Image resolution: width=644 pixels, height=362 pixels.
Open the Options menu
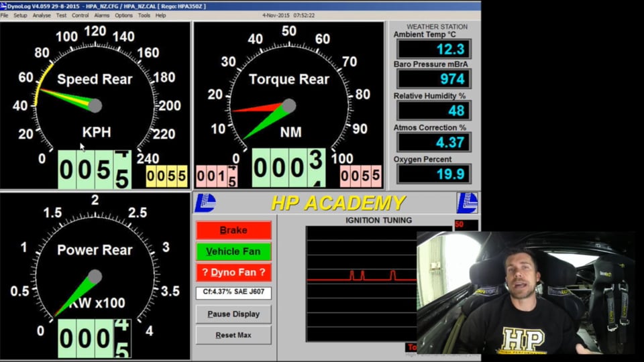pyautogui.click(x=123, y=15)
